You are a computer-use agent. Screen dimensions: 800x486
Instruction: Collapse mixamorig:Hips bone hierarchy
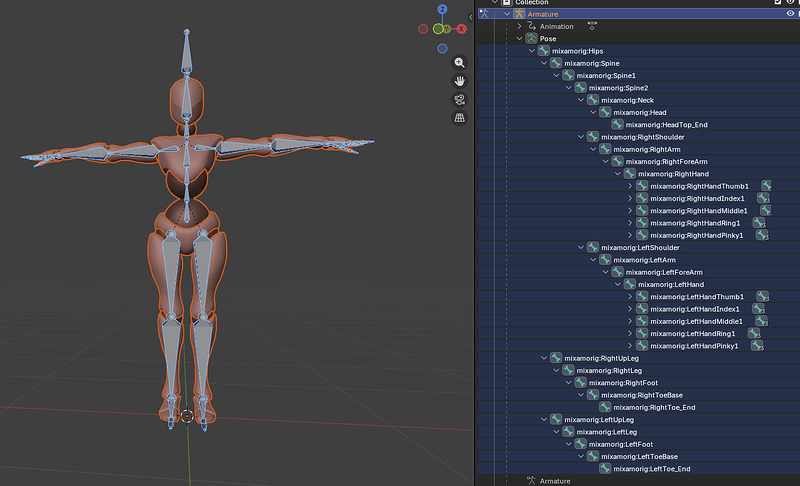pos(532,50)
